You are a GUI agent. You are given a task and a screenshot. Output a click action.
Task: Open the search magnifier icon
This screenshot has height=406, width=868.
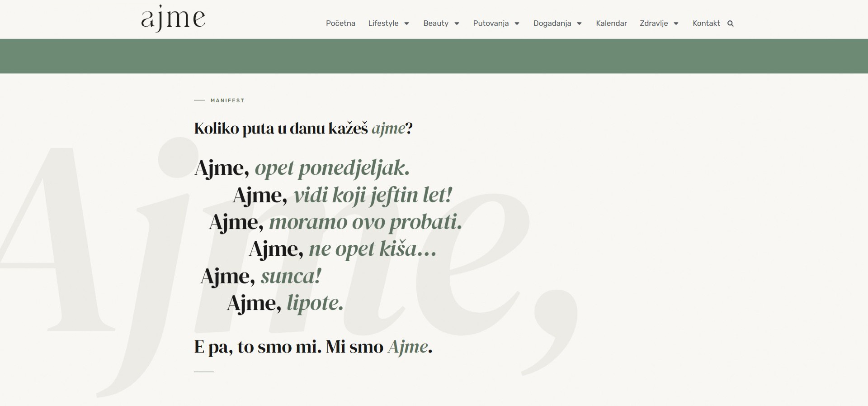730,24
